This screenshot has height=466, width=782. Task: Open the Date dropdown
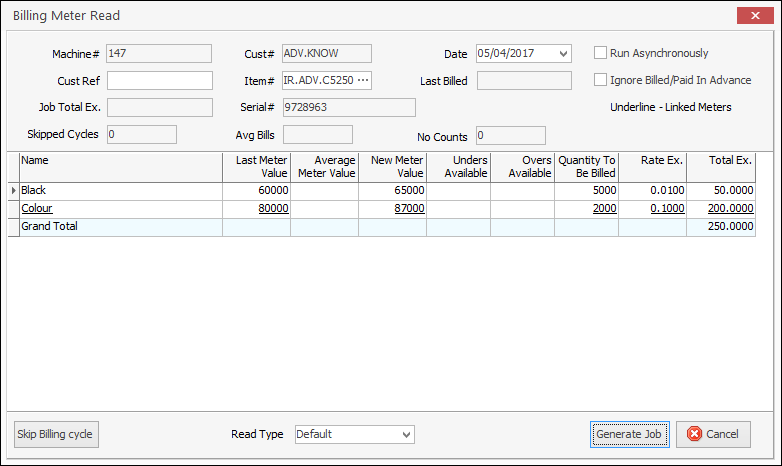(564, 54)
